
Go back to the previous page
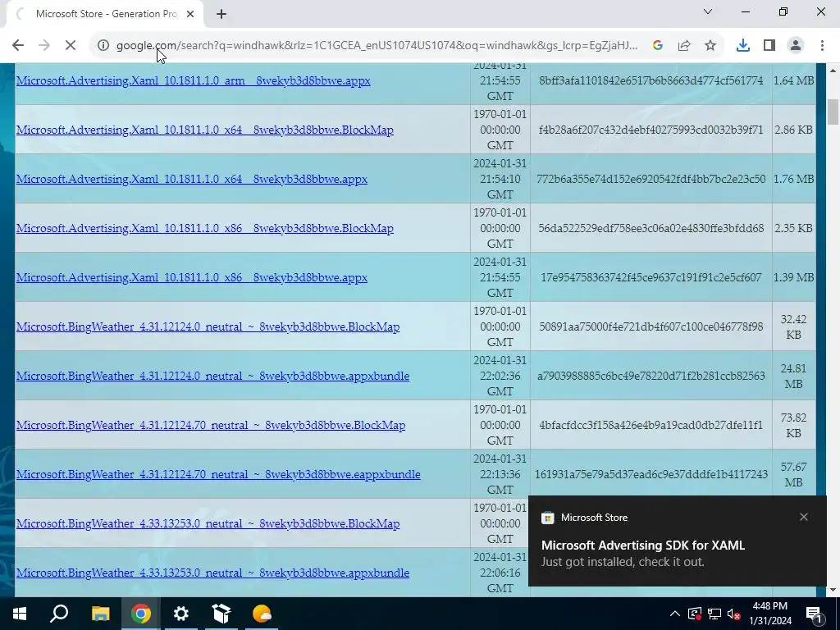(18, 46)
